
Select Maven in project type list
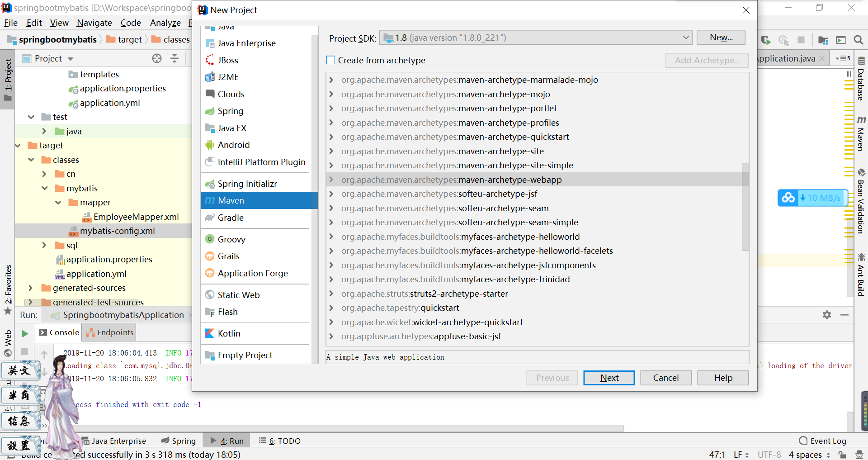click(259, 200)
